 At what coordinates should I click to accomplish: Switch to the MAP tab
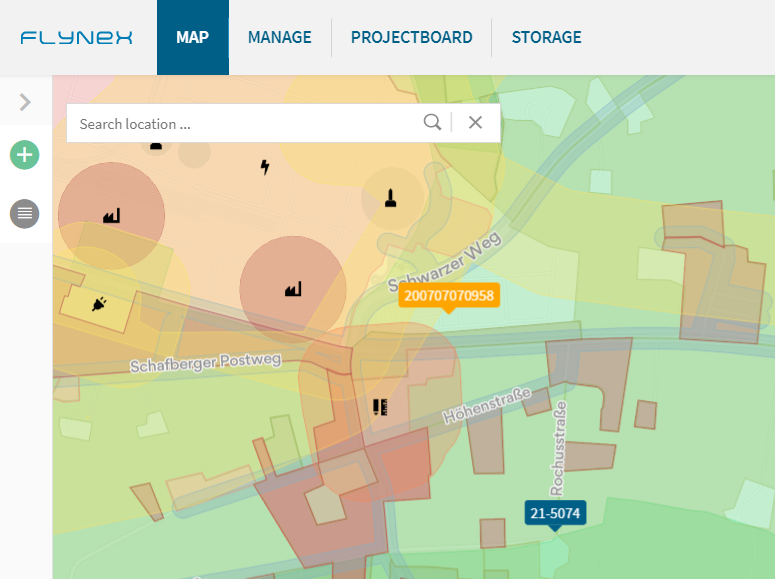193,38
